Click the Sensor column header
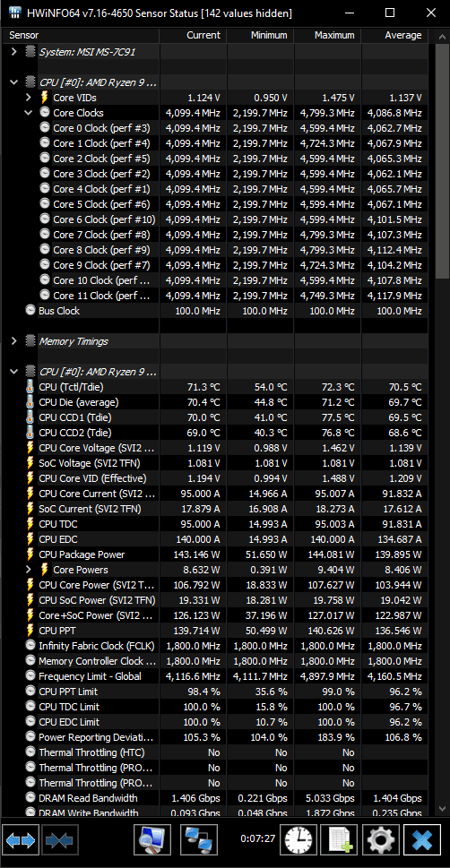This screenshot has height=868, width=450. point(82,35)
